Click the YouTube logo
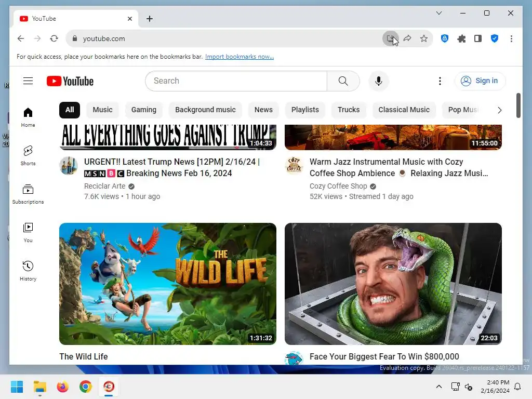The width and height of the screenshot is (532, 399). click(70, 81)
